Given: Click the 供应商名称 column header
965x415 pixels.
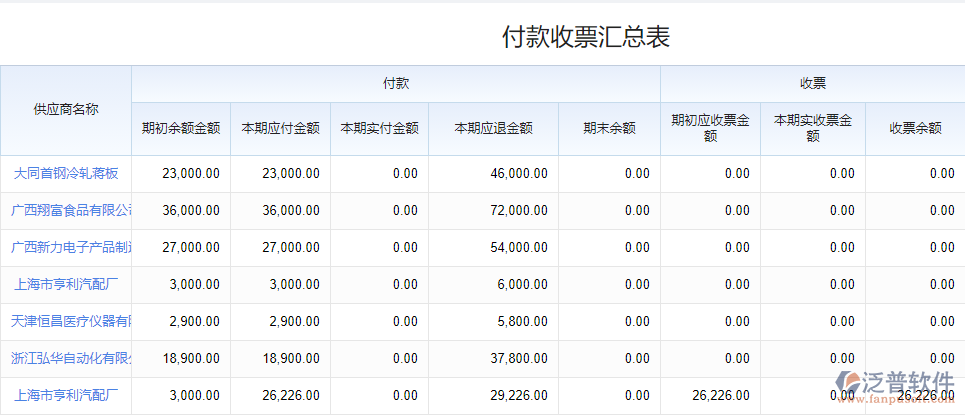Looking at the screenshot, I should [66, 110].
